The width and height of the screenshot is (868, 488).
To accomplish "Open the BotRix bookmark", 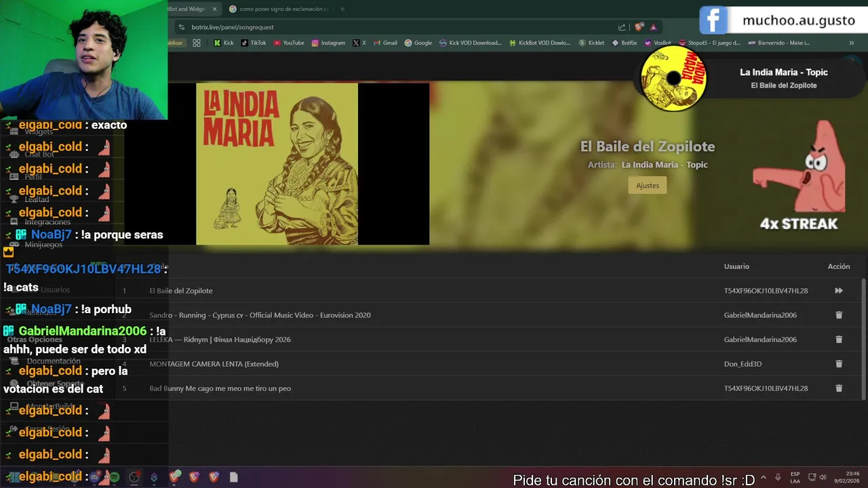I will tap(625, 43).
